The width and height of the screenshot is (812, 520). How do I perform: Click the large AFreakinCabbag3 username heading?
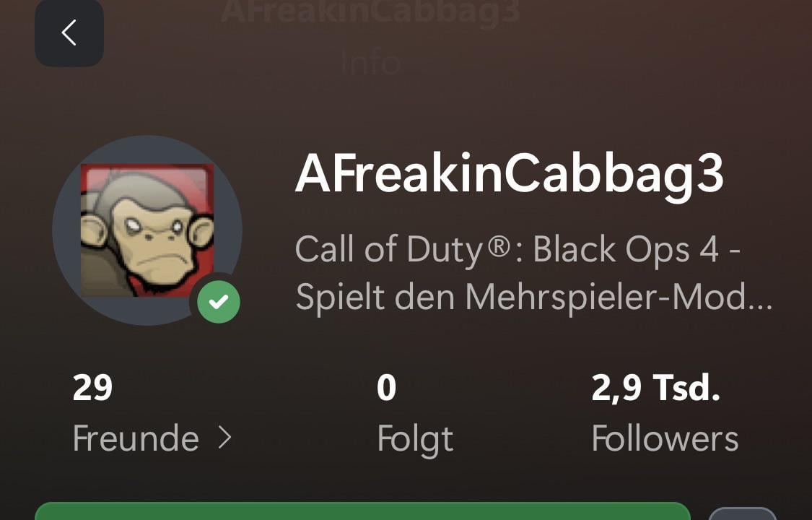click(509, 175)
